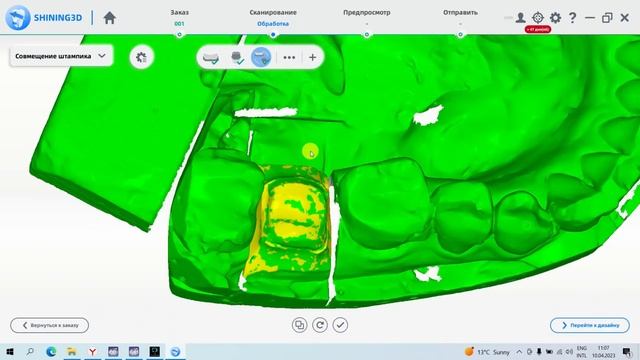The width and height of the screenshot is (640, 360).
Task: Open File Explorer from the taskbar
Action: click(x=72, y=351)
